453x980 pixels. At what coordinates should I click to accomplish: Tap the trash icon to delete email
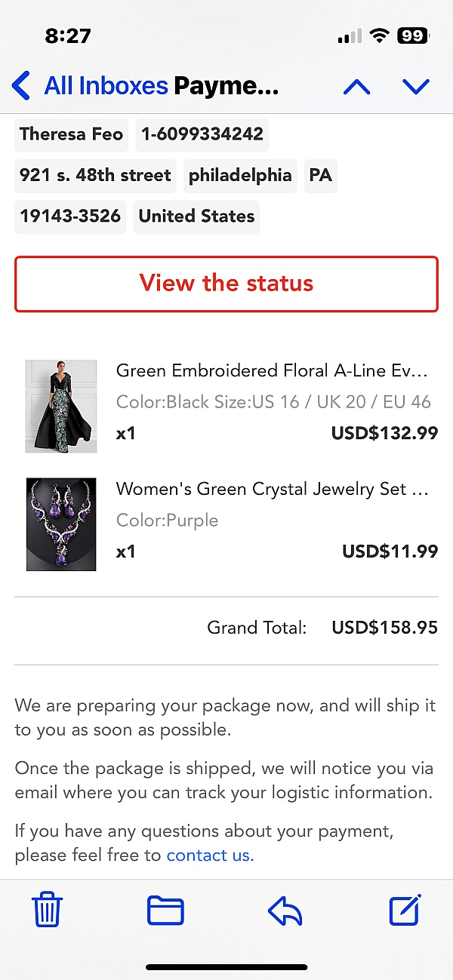point(48,909)
